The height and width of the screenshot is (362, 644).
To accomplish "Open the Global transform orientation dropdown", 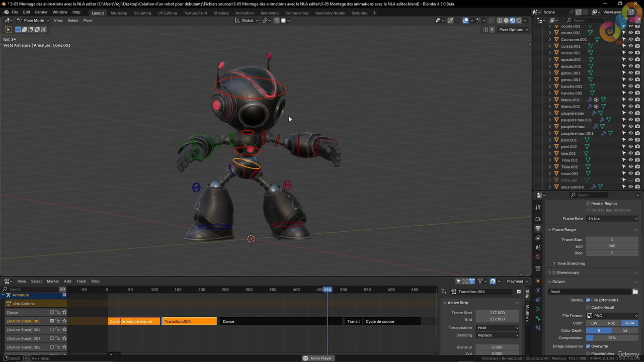I will coord(247,21).
